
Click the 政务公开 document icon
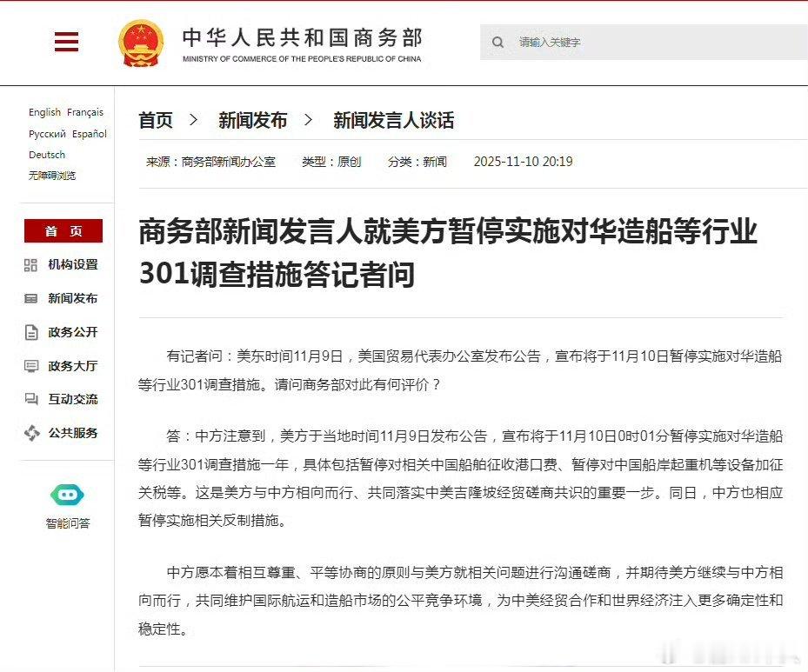[31, 332]
